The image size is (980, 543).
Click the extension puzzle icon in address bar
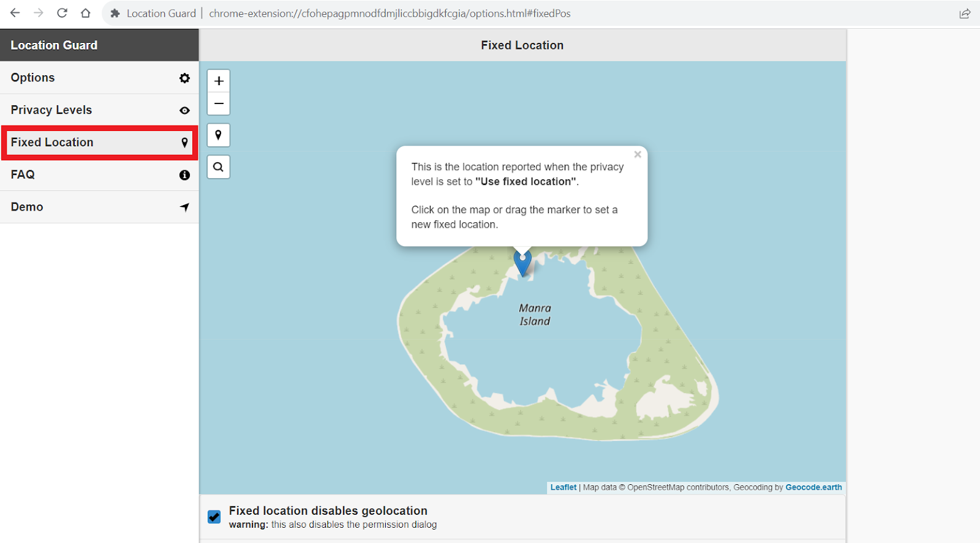(115, 13)
